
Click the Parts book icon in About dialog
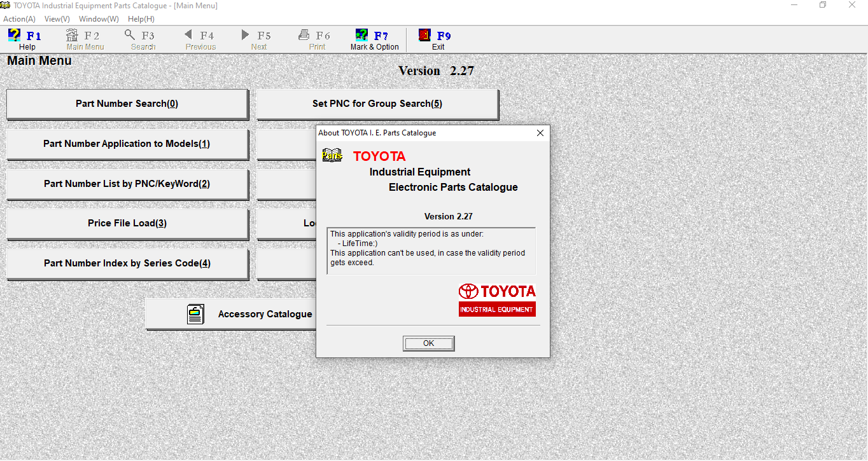[332, 155]
